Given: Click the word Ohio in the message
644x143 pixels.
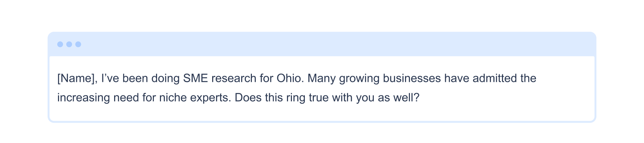Looking at the screenshot, I should pos(290,78).
